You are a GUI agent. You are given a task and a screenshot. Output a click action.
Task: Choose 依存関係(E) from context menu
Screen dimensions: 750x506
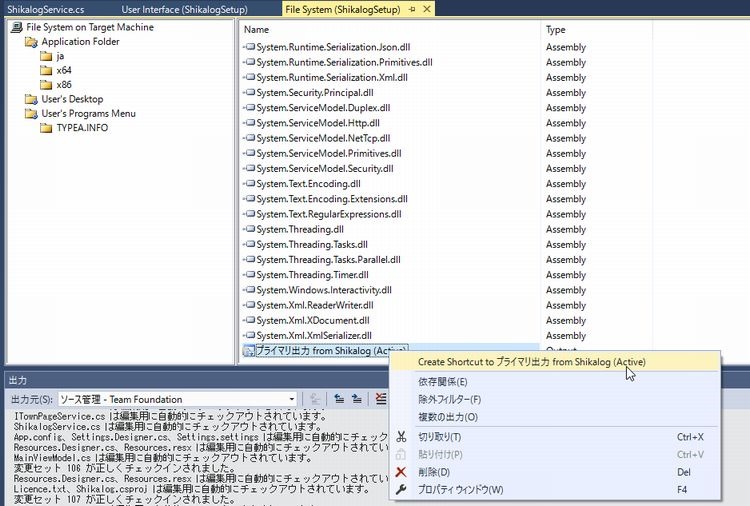(x=442, y=382)
